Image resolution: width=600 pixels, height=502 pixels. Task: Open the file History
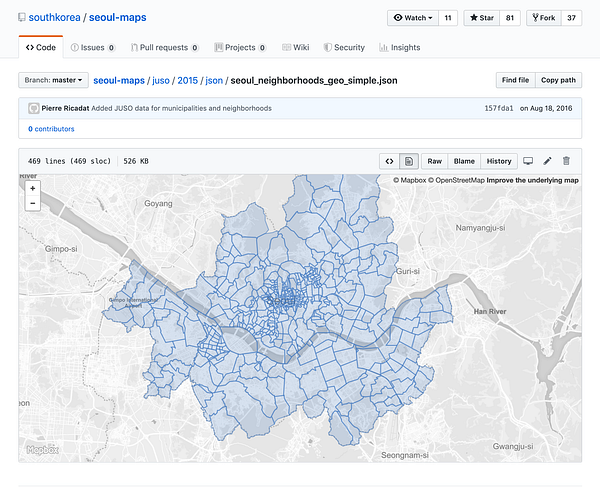click(x=499, y=161)
